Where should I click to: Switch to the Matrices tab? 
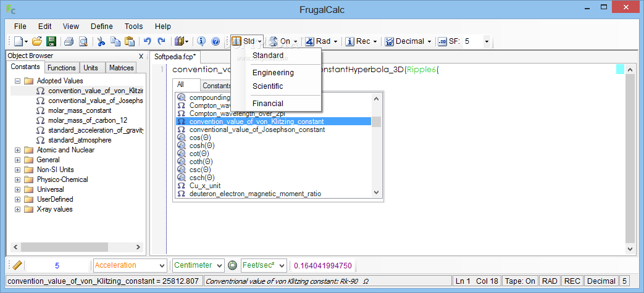pos(122,68)
